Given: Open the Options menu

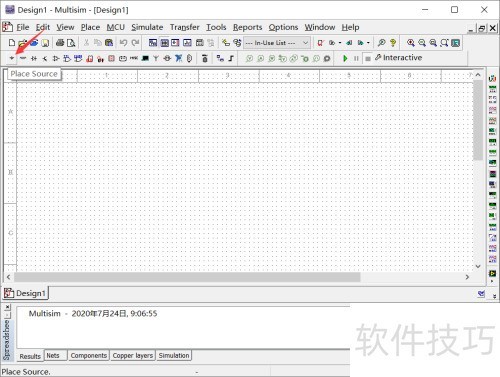Looking at the screenshot, I should click(283, 27).
